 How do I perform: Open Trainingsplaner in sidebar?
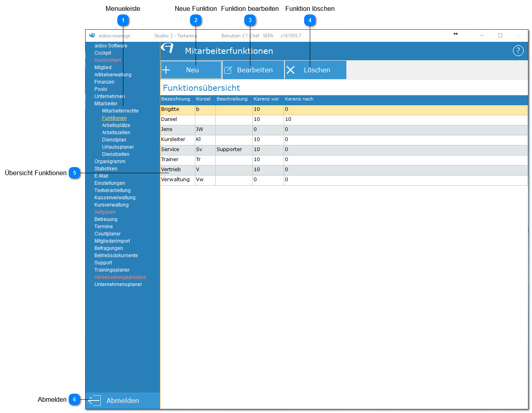point(112,270)
